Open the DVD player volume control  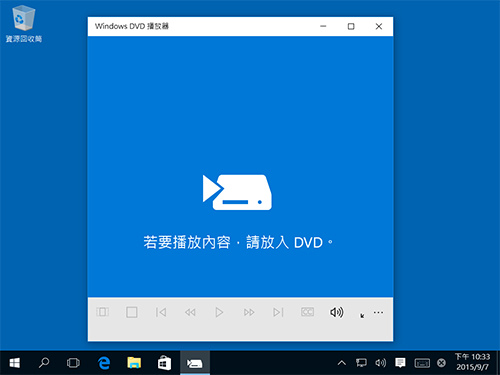(x=337, y=312)
